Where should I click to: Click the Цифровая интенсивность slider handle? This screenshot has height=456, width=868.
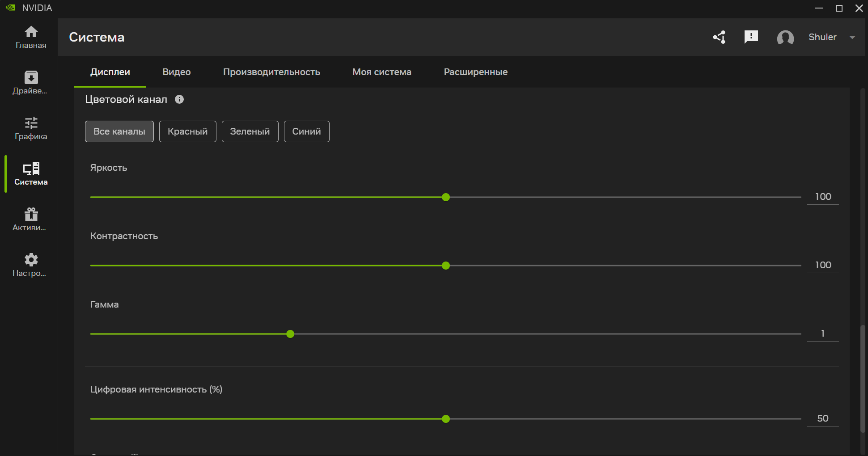446,419
